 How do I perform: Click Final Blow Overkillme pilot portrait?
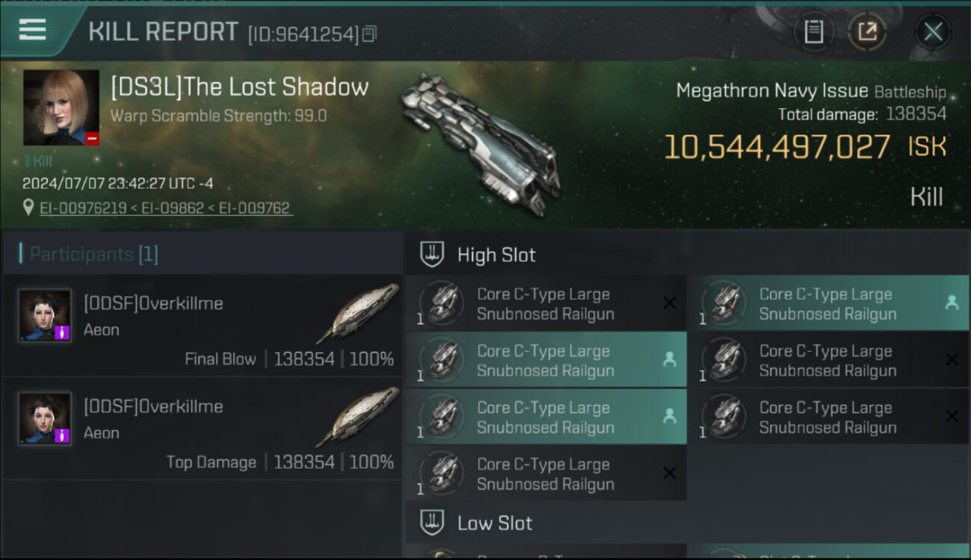pos(45,315)
